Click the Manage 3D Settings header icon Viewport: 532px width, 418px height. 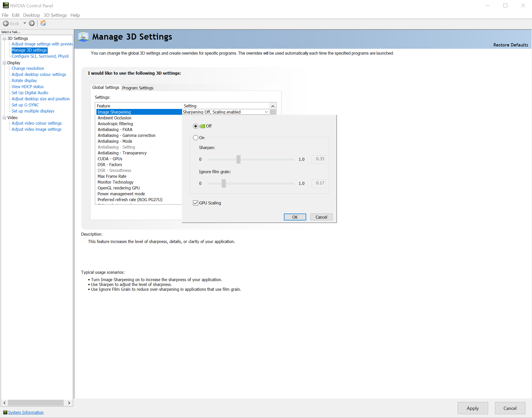[x=83, y=37]
